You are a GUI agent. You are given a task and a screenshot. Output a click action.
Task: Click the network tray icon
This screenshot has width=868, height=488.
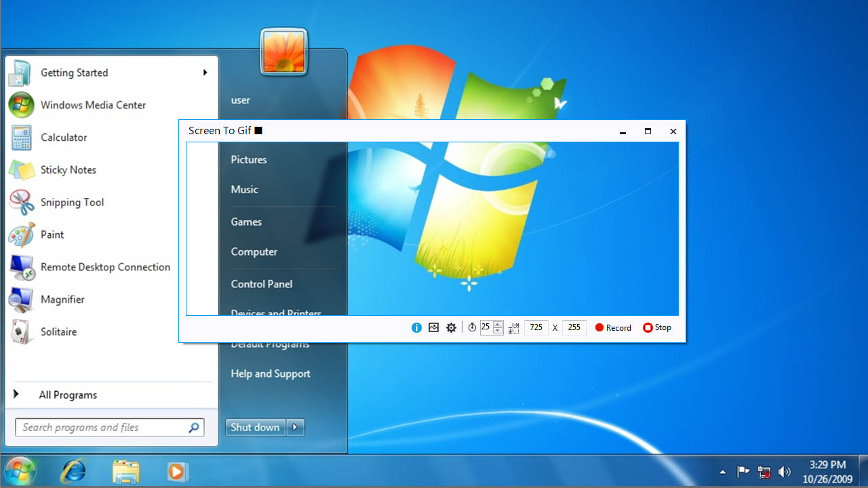coord(764,472)
